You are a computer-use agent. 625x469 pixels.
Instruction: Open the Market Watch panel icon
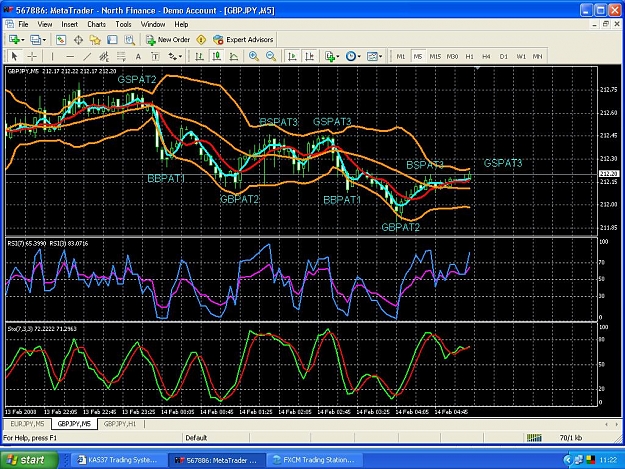coord(61,39)
